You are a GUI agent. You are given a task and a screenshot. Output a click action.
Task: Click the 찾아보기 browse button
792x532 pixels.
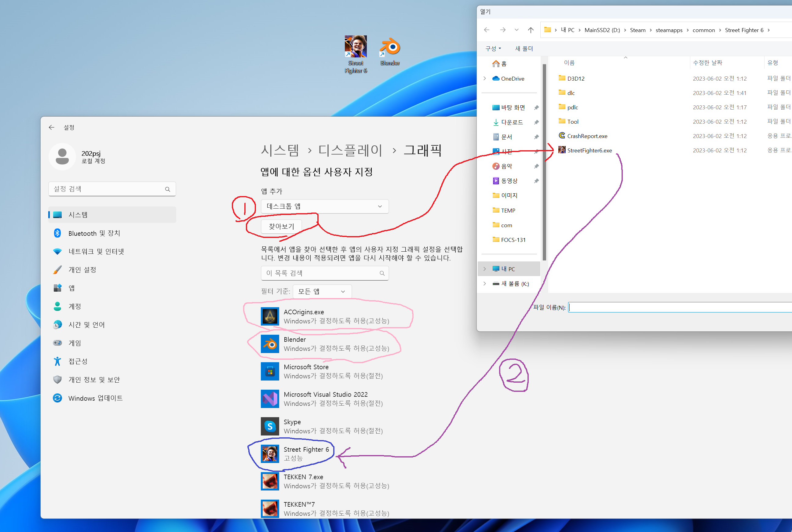(x=281, y=226)
